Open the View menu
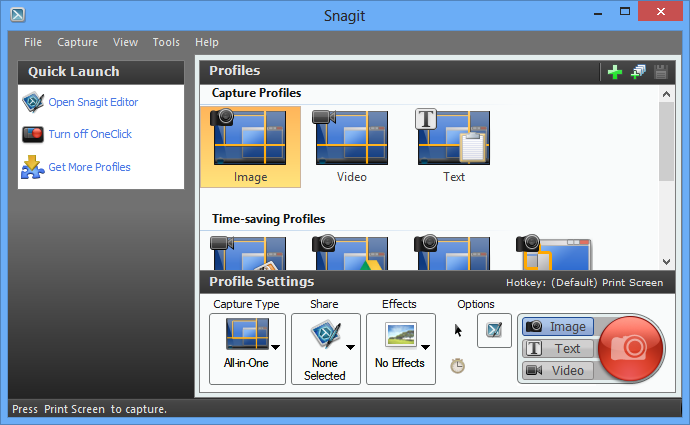690x425 pixels. coord(125,42)
